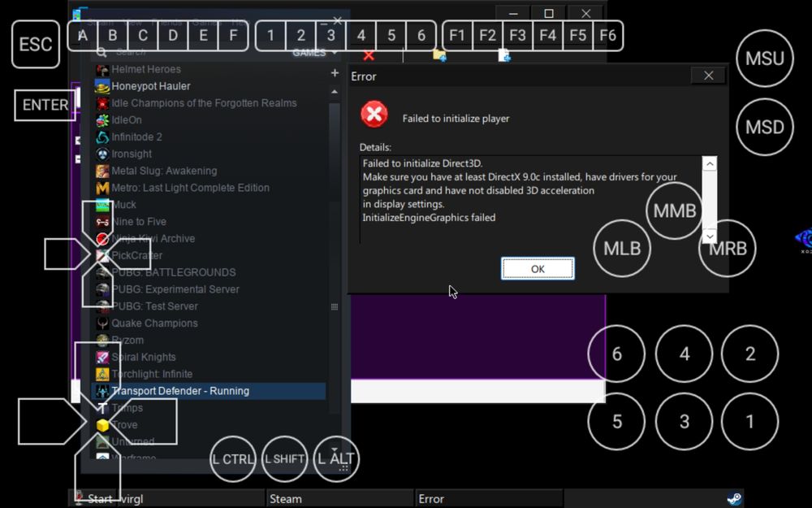Tap the round gamepad button labeled 2
The width and height of the screenshot is (812, 508).
(x=749, y=354)
